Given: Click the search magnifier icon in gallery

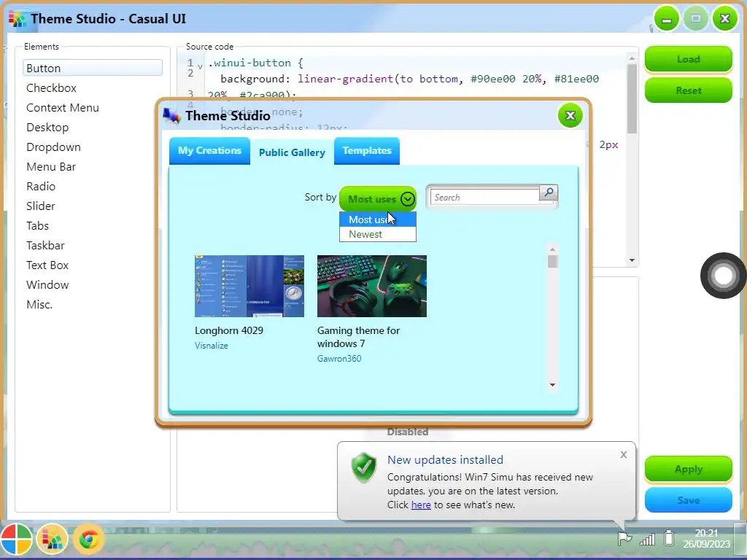Looking at the screenshot, I should click(x=549, y=192).
